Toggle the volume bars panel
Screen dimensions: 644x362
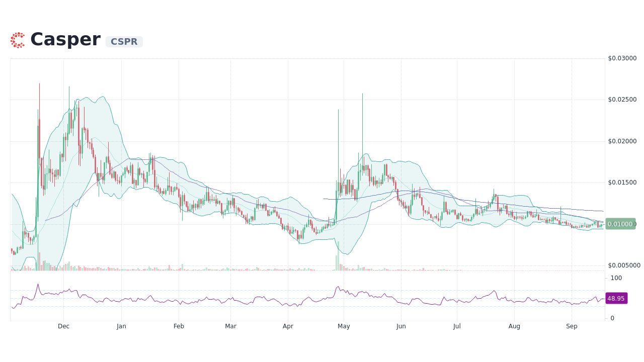click(x=201, y=269)
